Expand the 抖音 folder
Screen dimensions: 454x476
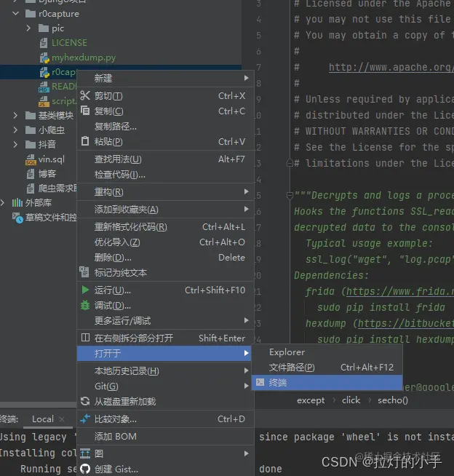pos(15,145)
